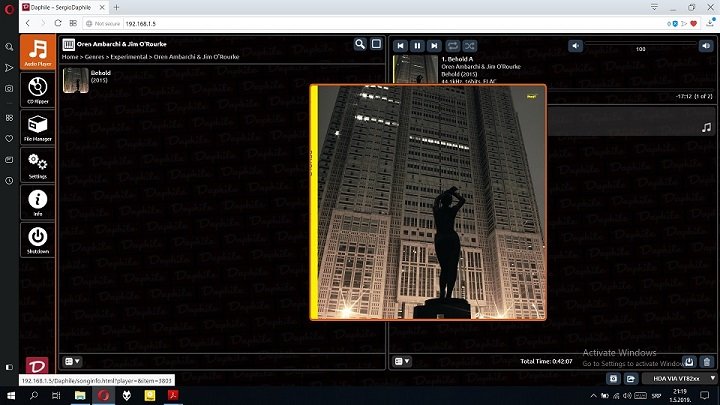
Task: Click the folder-export icon beside the player selector
Action: pyautogui.click(x=630, y=378)
